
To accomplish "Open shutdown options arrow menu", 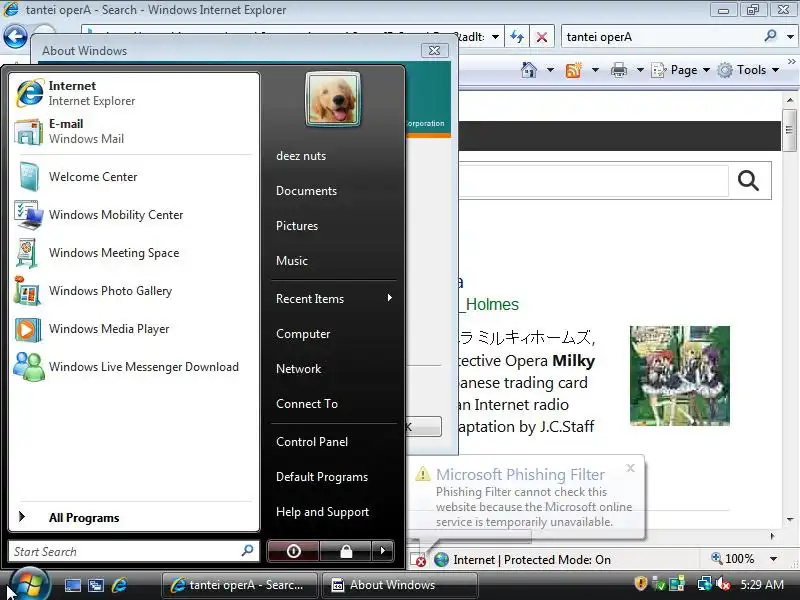I will 383,551.
